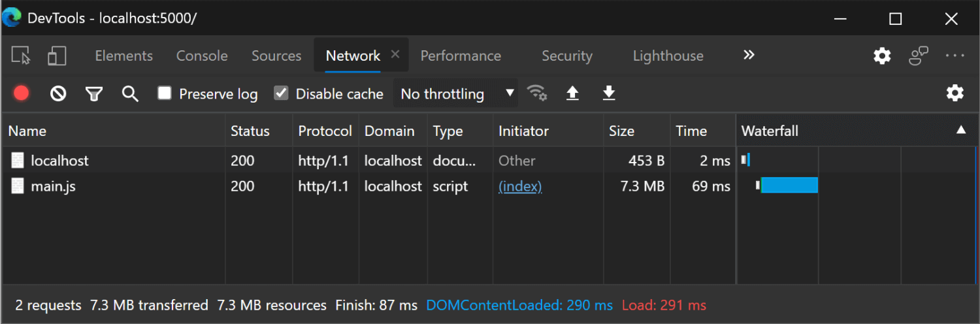Select the localhost request row name
The width and height of the screenshot is (980, 324).
coord(59,160)
